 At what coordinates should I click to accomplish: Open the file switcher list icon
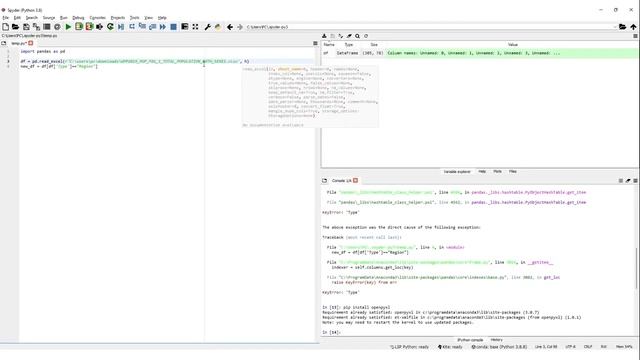pos(47,27)
